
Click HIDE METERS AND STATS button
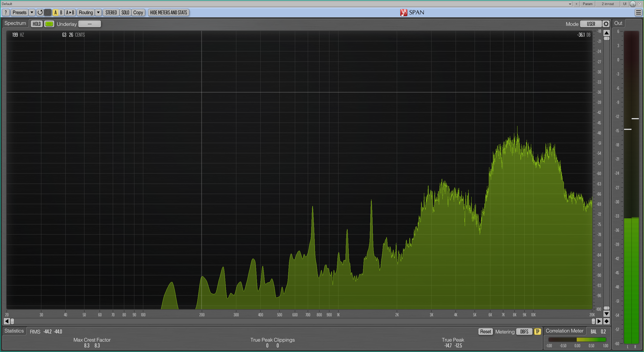168,12
